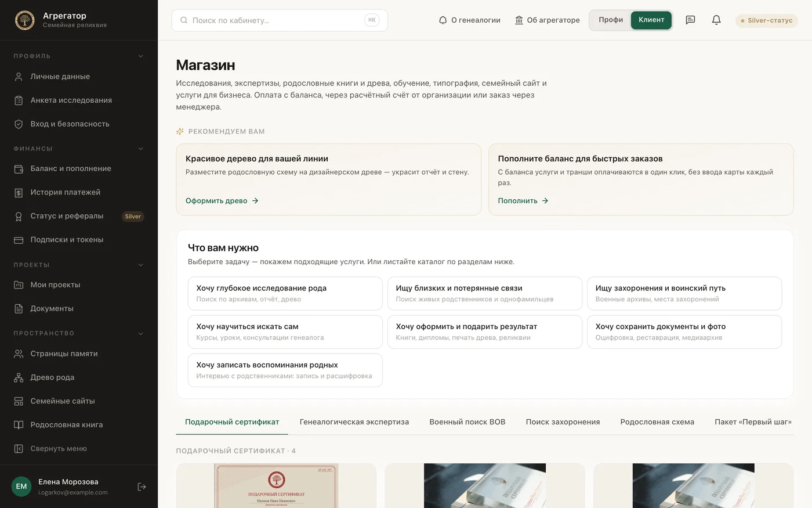Open Личные данные in the sidebar
The width and height of the screenshot is (812, 508).
click(79, 77)
